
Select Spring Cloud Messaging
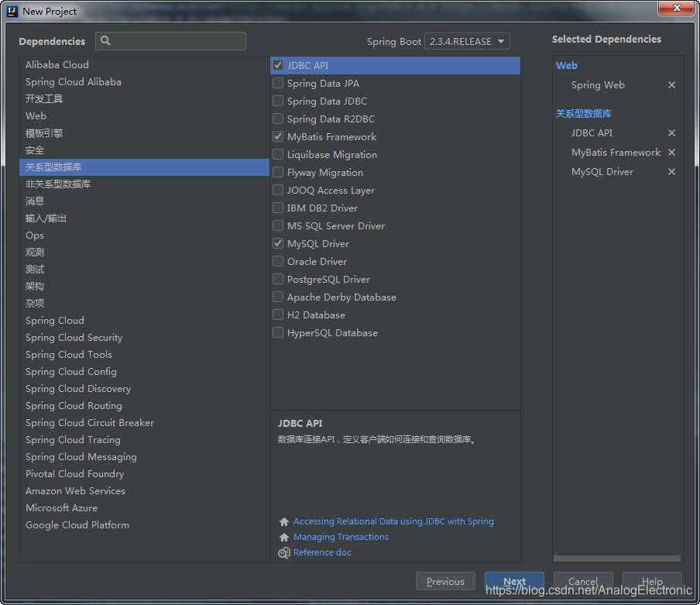144,457
